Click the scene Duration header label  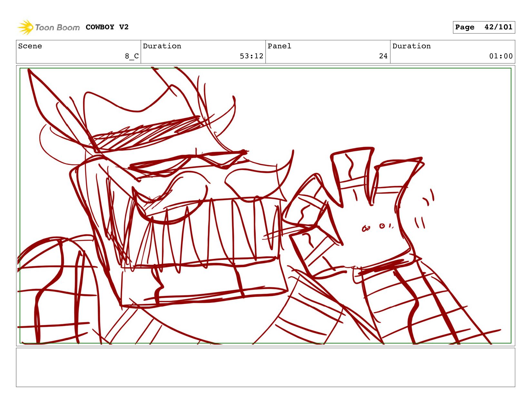[x=162, y=46]
